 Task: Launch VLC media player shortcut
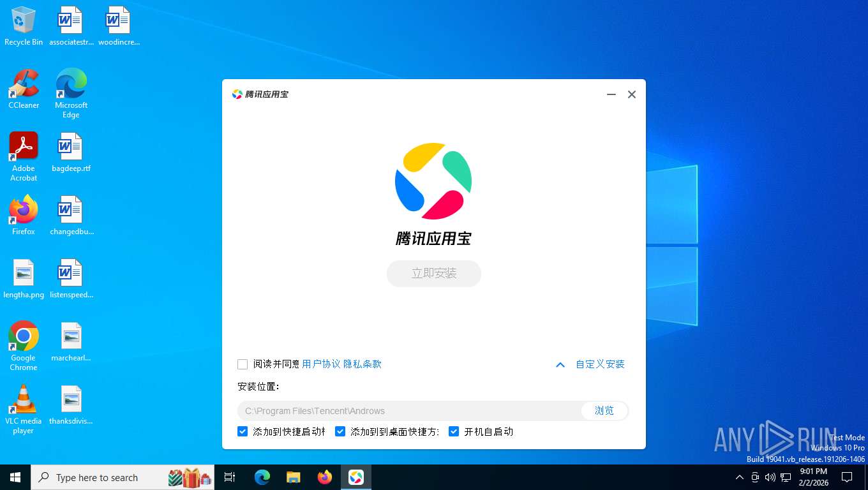pyautogui.click(x=24, y=410)
